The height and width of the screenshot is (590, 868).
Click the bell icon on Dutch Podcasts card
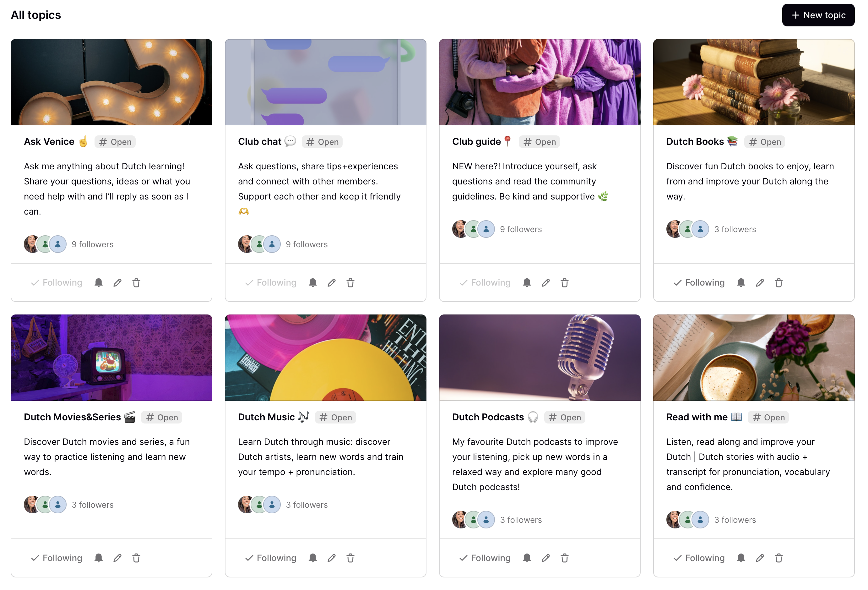tap(527, 558)
